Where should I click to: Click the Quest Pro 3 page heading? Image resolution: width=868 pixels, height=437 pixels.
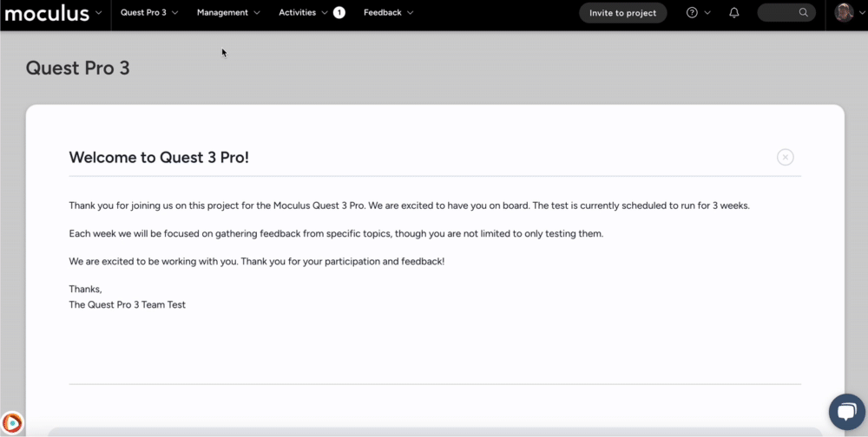tap(77, 68)
